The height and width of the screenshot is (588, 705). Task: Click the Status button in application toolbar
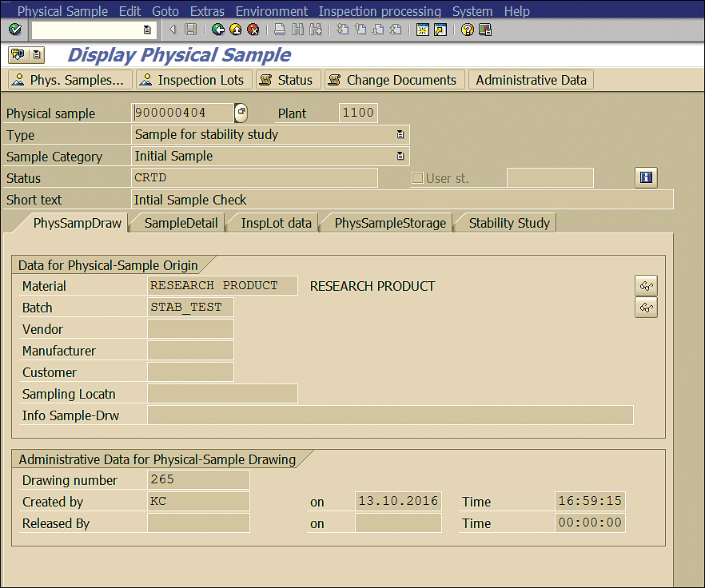[x=289, y=80]
